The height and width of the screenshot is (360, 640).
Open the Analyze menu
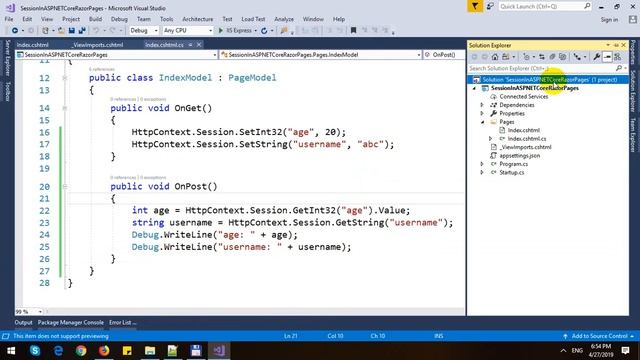[x=284, y=19]
